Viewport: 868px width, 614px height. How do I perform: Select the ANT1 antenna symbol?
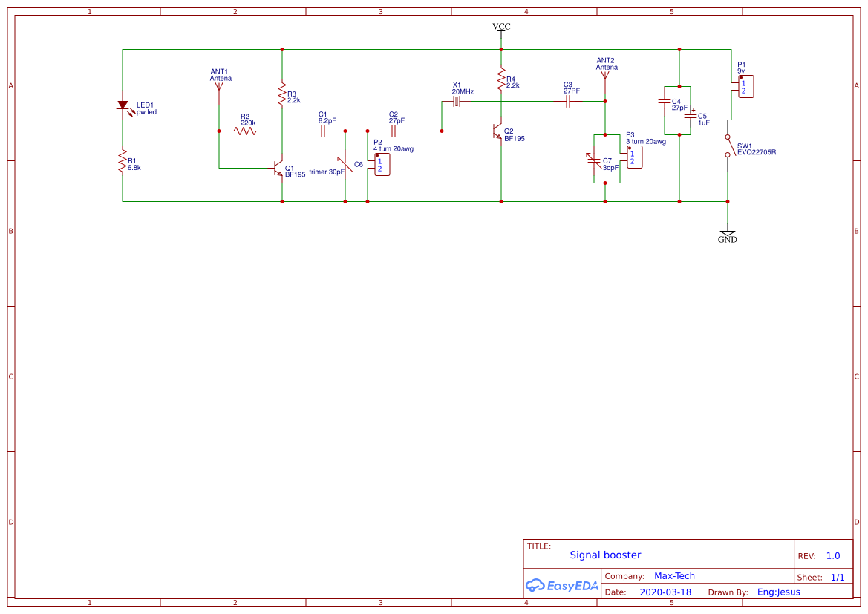(x=219, y=87)
